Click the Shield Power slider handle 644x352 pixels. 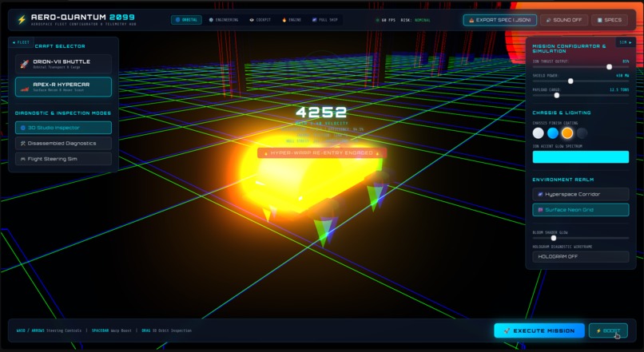point(570,81)
